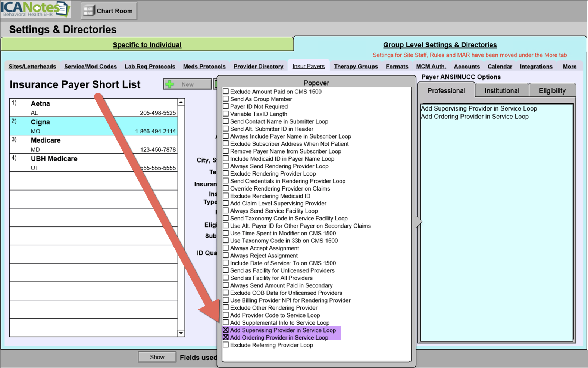
Task: Open the Sites/Letterheads tab
Action: [32, 67]
